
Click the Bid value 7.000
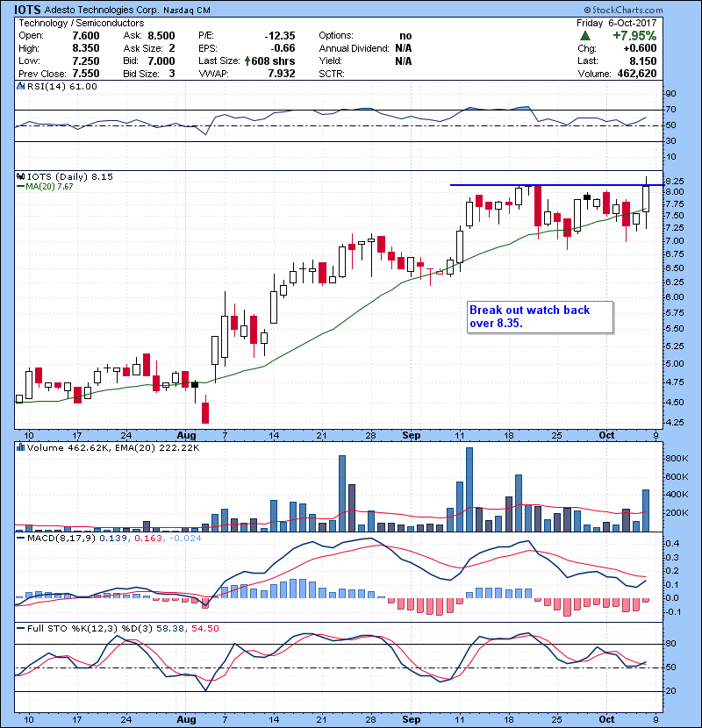(x=161, y=61)
